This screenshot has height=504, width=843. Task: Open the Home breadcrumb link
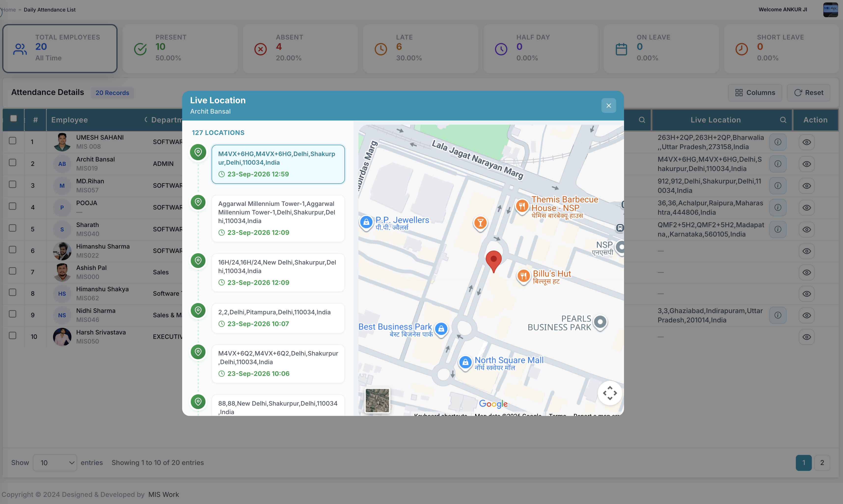tap(9, 10)
